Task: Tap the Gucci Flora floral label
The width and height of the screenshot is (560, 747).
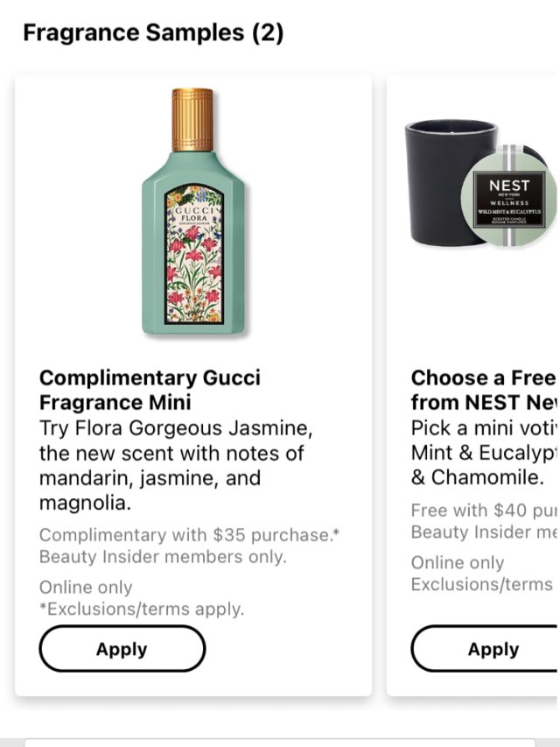Action: click(x=193, y=256)
